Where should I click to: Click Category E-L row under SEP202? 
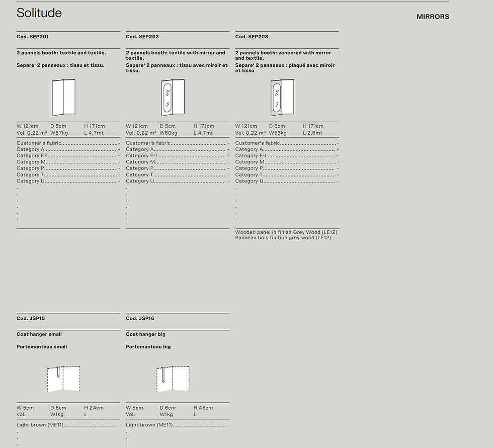[x=178, y=156]
